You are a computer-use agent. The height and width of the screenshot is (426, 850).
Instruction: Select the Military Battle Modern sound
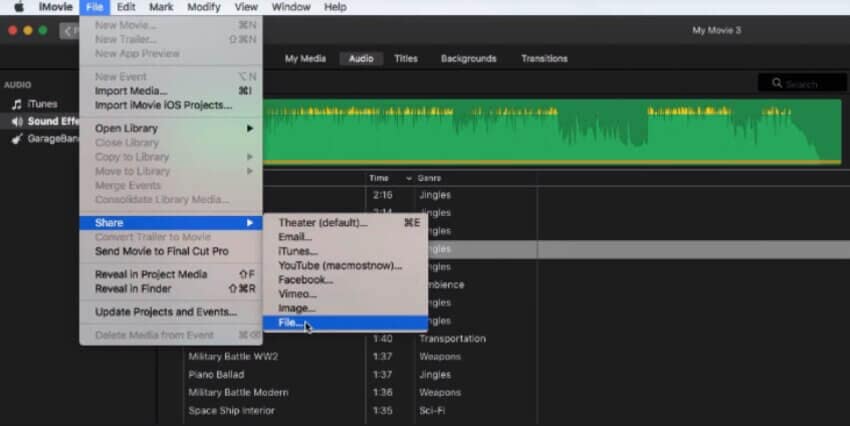click(238, 392)
